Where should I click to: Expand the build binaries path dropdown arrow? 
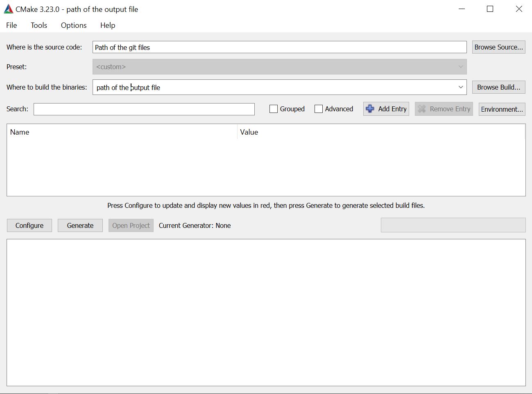(x=461, y=87)
